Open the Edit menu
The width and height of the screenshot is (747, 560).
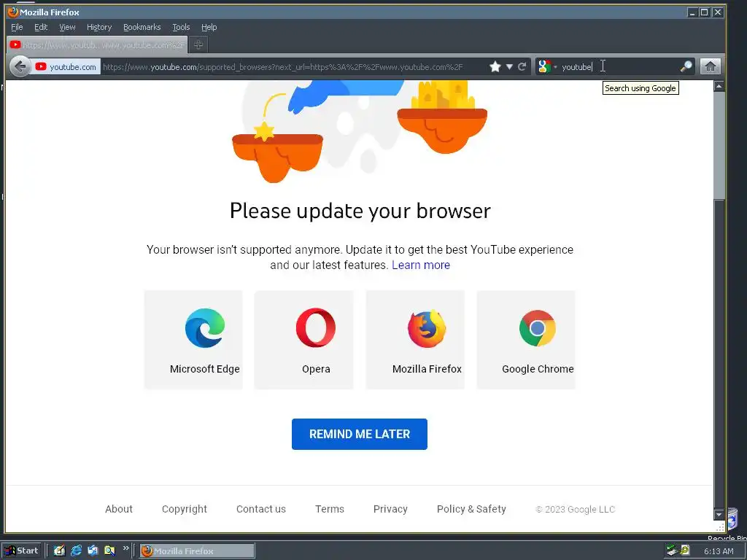[x=41, y=27]
